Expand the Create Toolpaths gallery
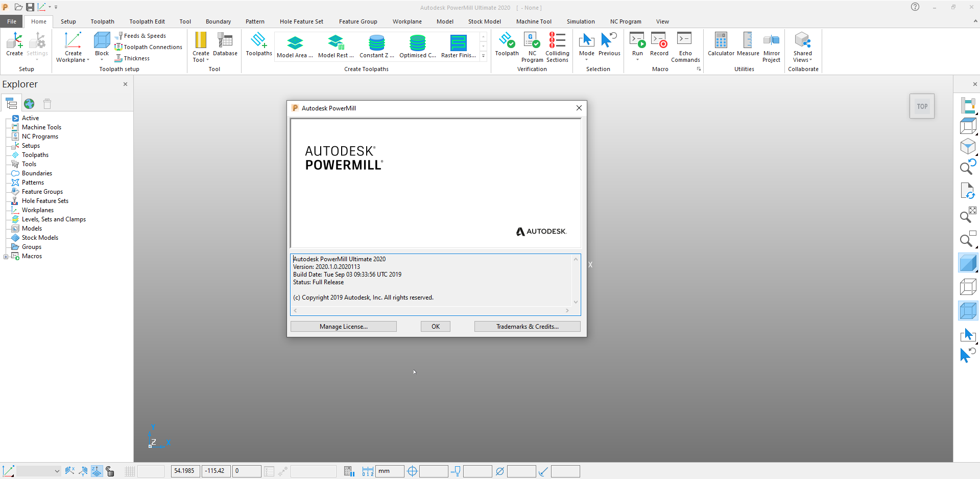980x479 pixels. [x=483, y=56]
